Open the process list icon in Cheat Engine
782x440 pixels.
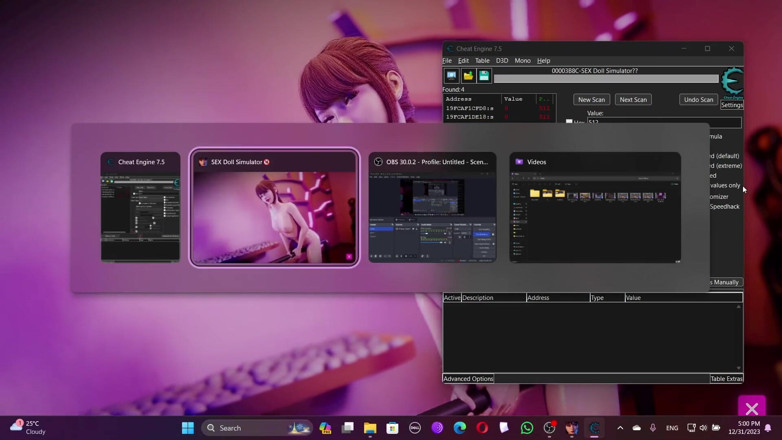pyautogui.click(x=451, y=76)
